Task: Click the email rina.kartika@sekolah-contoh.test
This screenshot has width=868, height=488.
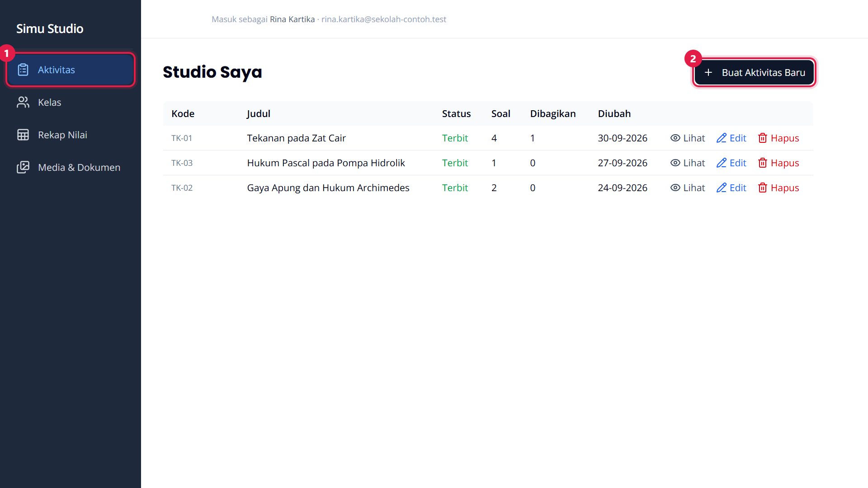Action: [x=384, y=19]
